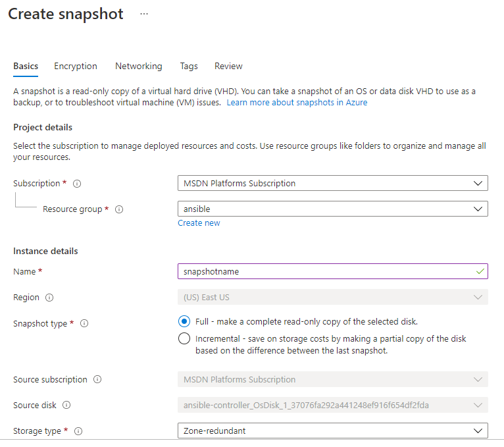
Task: Click the Snapshot type label
Action: (x=40, y=323)
